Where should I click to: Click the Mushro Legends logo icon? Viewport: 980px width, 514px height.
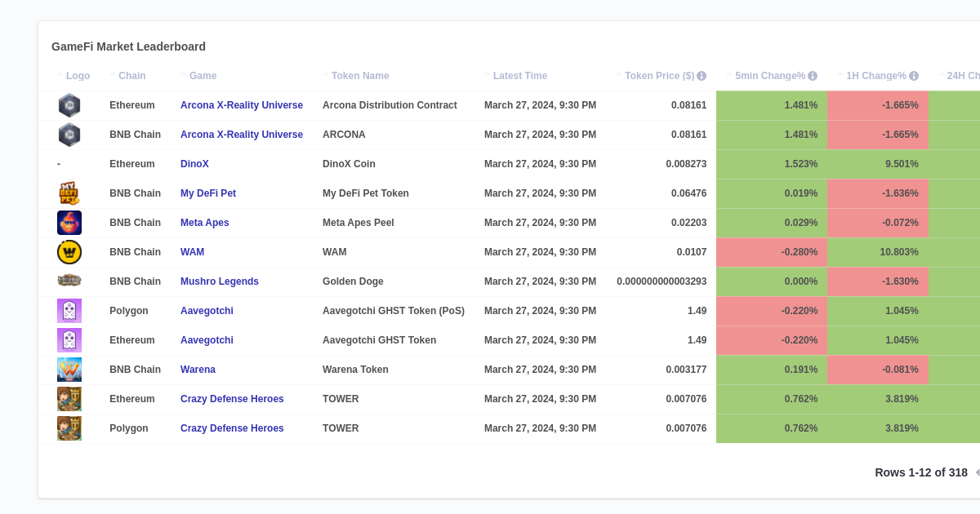tap(69, 281)
